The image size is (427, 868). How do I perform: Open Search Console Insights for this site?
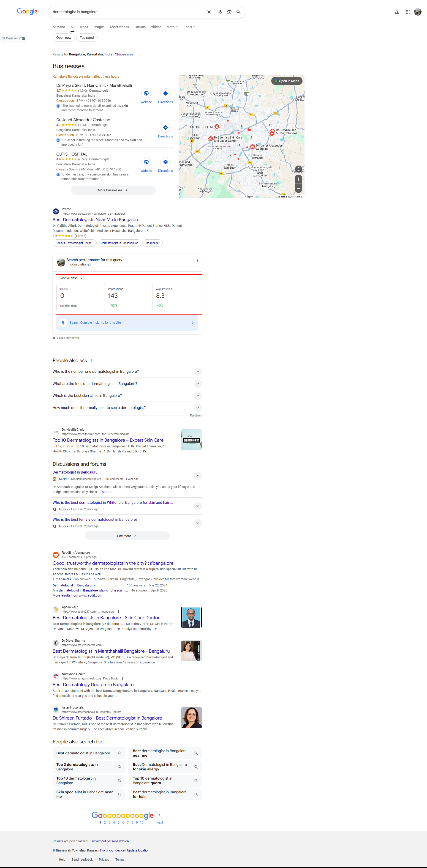[127, 323]
